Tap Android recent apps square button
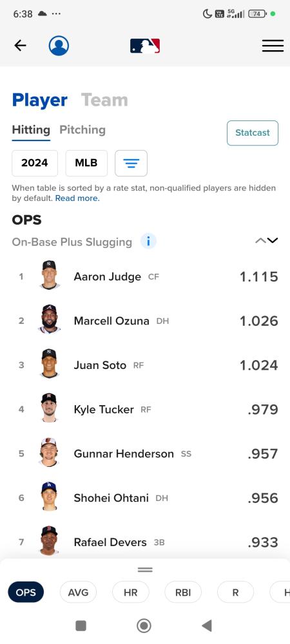The height and width of the screenshot is (644, 290). (81, 625)
